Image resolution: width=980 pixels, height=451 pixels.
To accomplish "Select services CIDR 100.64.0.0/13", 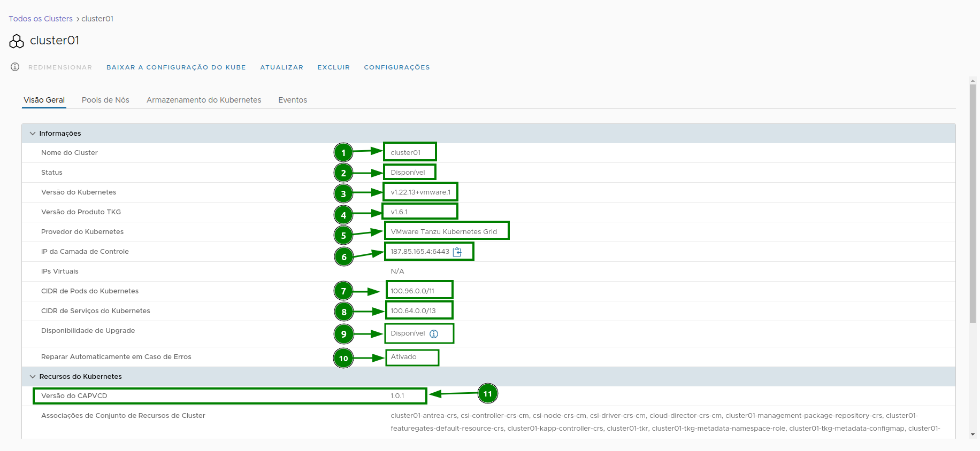I will coord(413,311).
